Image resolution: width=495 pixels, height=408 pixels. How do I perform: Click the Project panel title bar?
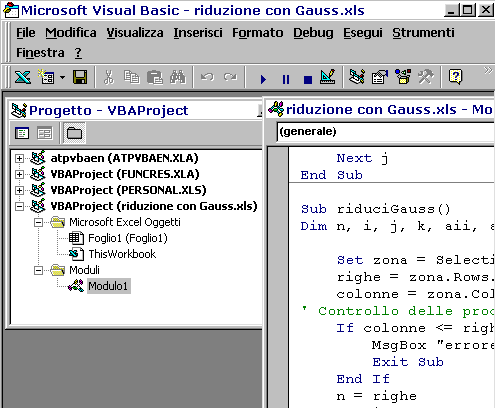tap(135, 110)
